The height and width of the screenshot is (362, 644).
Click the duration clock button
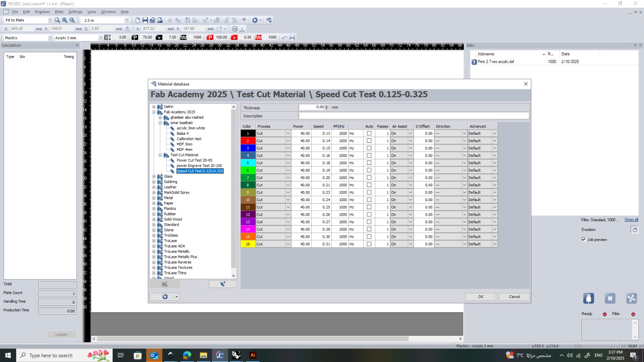[635, 230]
